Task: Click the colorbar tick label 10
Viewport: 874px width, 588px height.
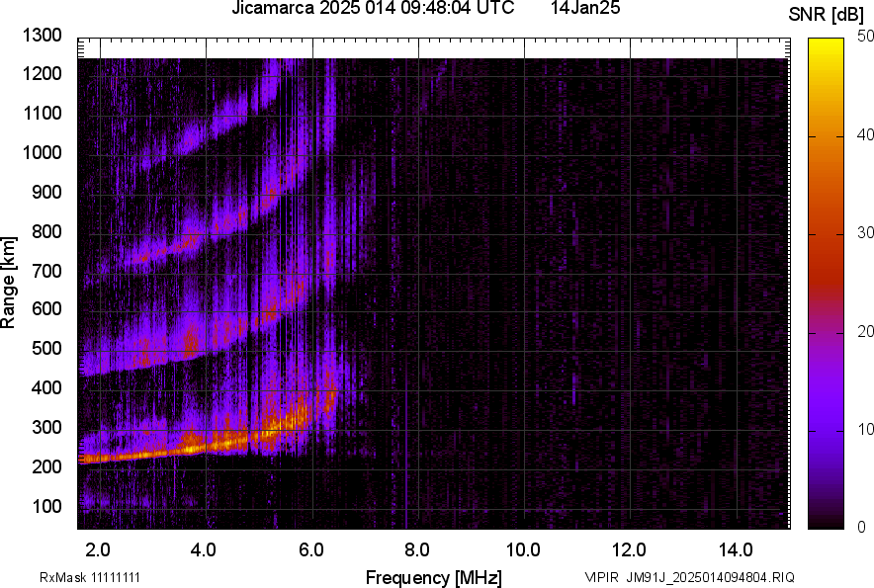Action: [x=866, y=429]
